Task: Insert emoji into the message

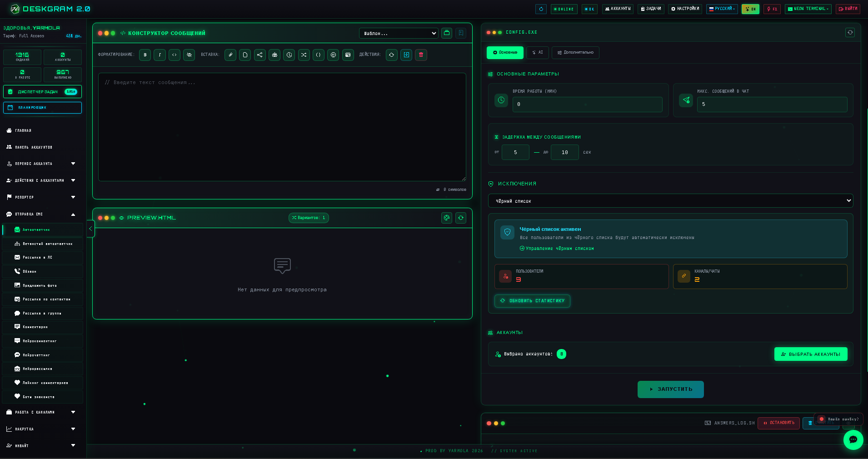Action: pos(333,55)
